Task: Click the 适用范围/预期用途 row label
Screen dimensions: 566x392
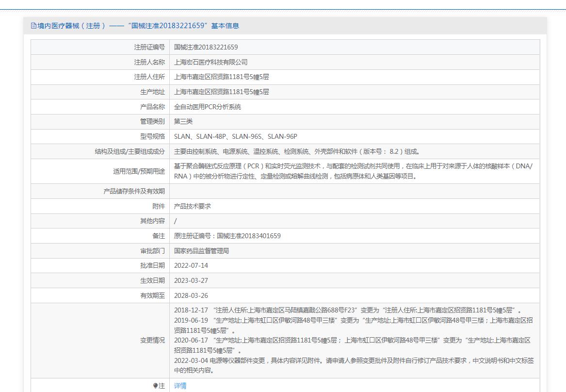Action: (139, 171)
